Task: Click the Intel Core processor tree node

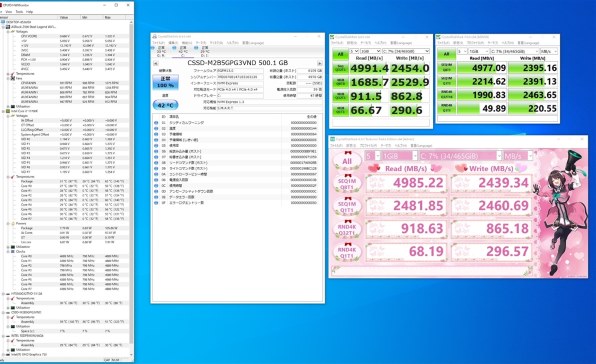Action: point(24,111)
